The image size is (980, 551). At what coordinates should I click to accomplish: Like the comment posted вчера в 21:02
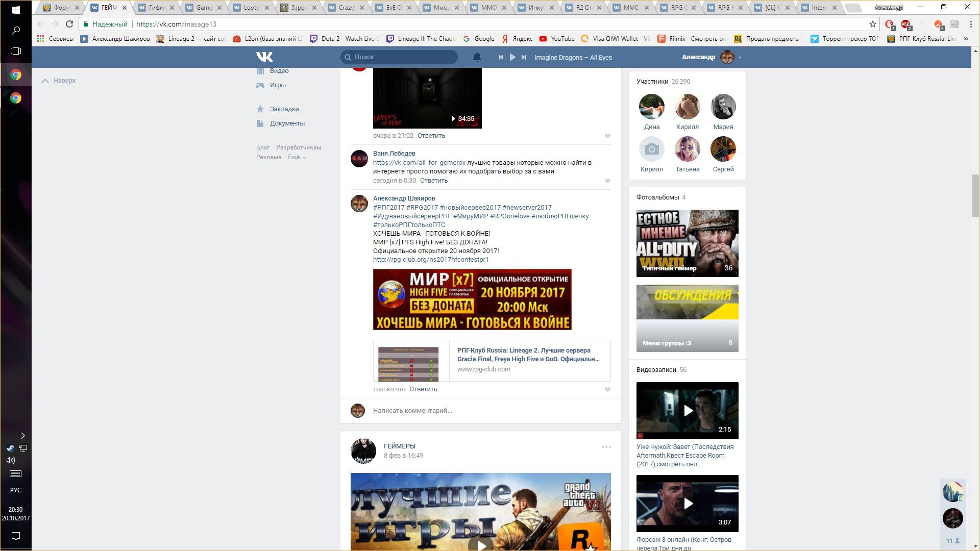click(607, 136)
